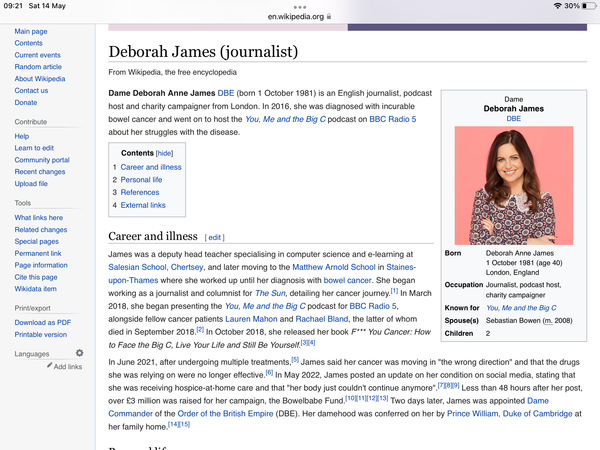Open Random article from the sidebar
Viewport: 600px width, 450px height.
37,67
